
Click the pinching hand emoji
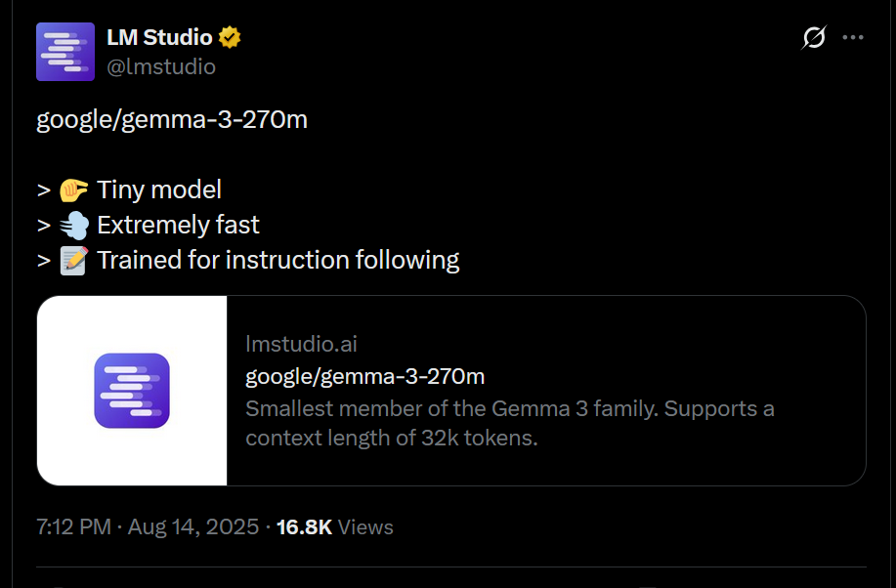74,189
